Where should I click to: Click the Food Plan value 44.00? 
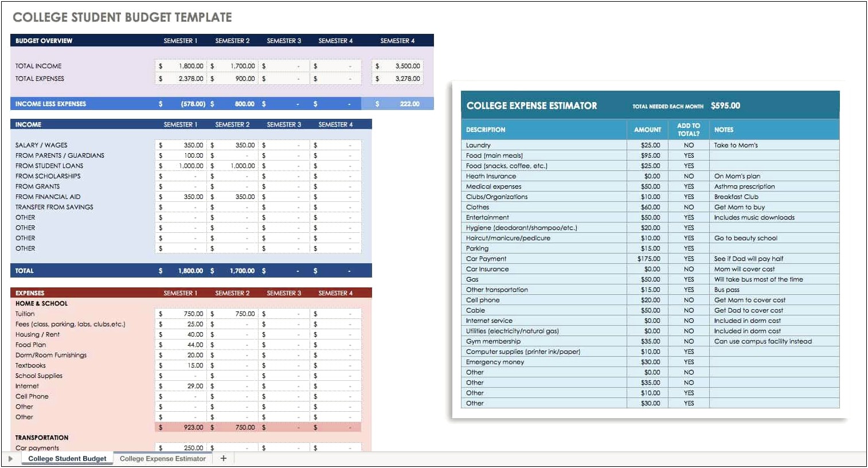(x=181, y=345)
